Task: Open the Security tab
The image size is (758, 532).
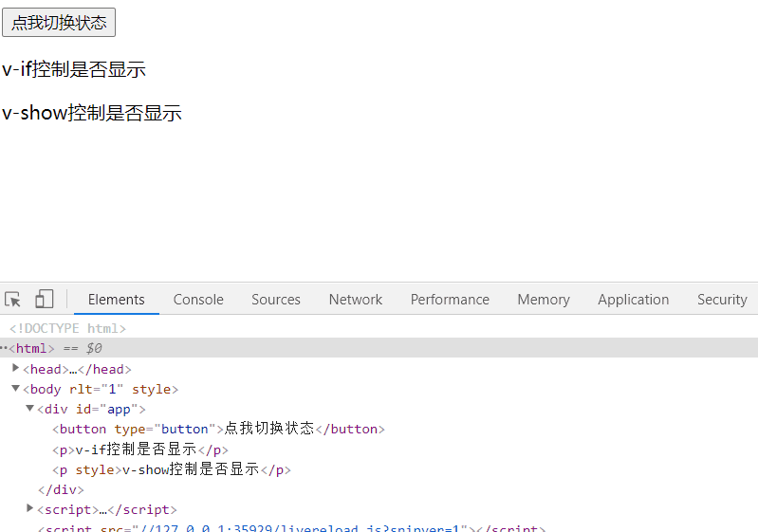Action: (722, 300)
